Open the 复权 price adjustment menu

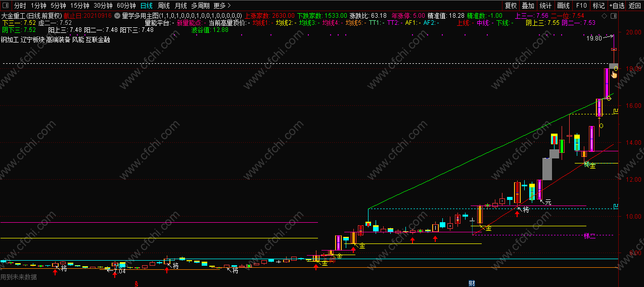coord(511,6)
